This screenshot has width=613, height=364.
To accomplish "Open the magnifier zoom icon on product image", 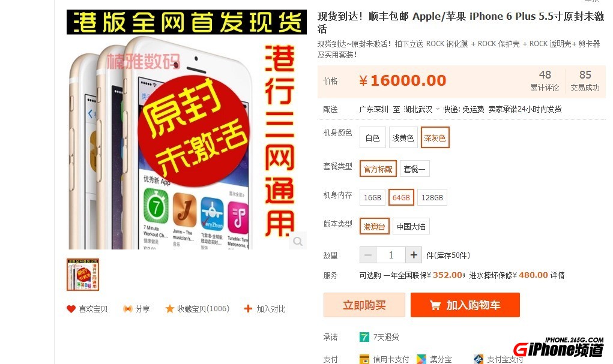I will click(298, 241).
